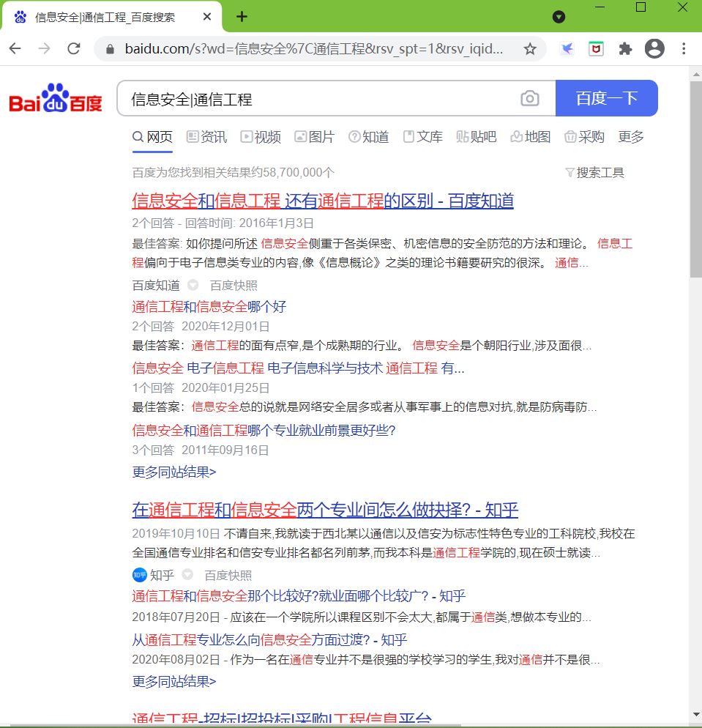Switch to 地图 tab

point(530,137)
